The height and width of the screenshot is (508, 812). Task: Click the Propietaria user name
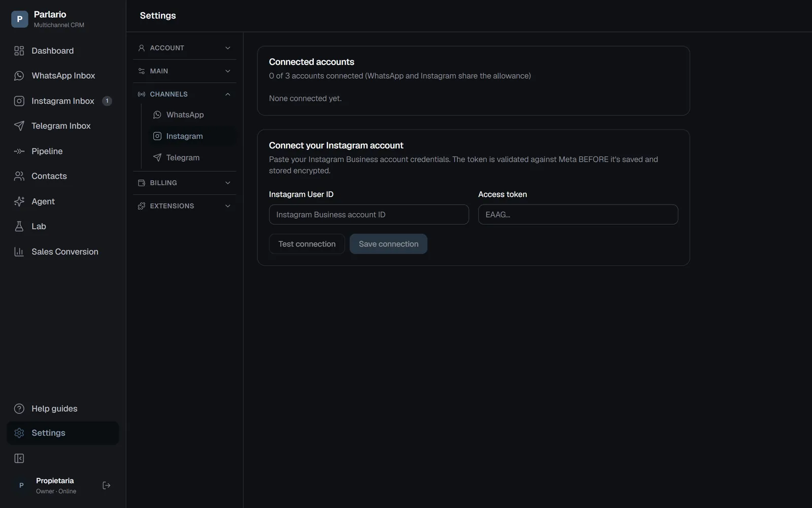(x=55, y=481)
